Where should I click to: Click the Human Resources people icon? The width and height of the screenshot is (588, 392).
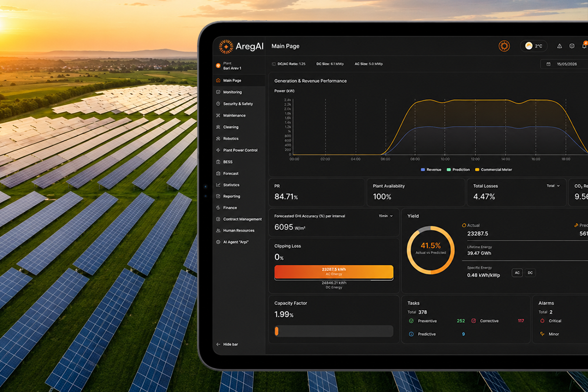(219, 230)
